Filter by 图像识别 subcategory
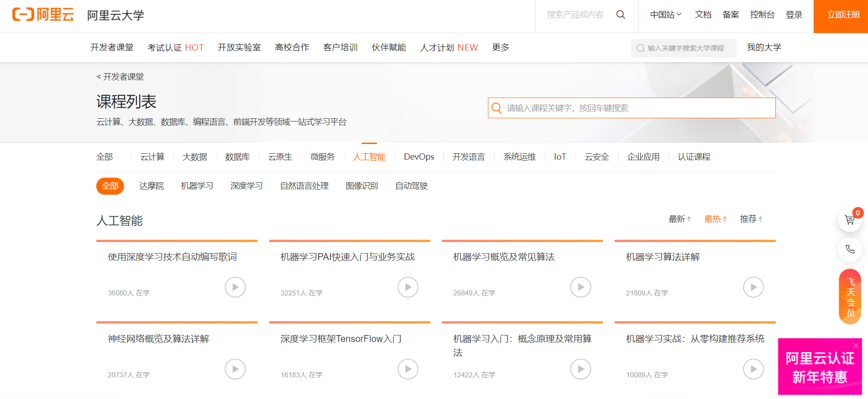 [362, 186]
